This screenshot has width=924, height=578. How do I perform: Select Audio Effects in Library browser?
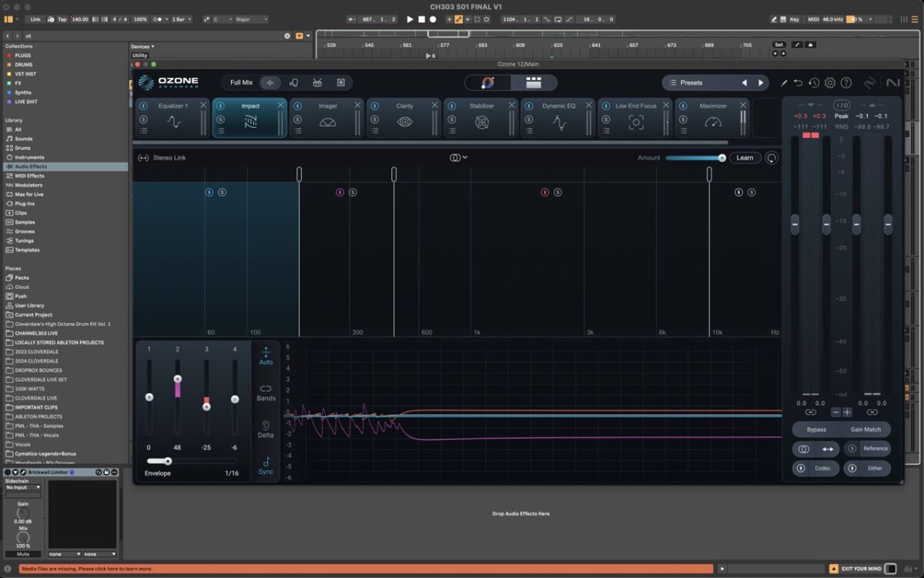31,166
